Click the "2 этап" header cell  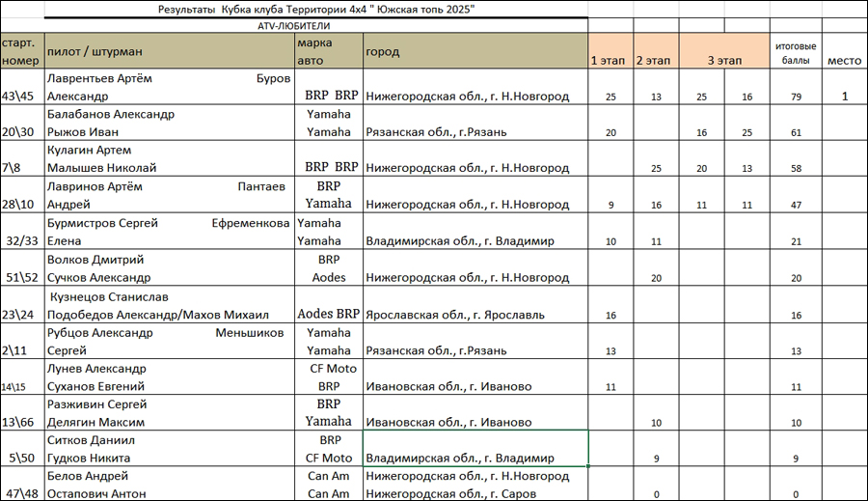656,60
